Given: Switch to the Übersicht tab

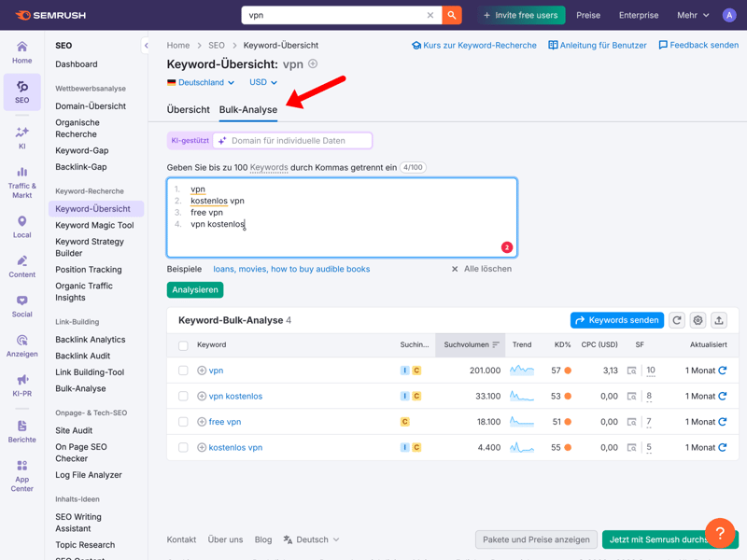Looking at the screenshot, I should click(x=188, y=109).
